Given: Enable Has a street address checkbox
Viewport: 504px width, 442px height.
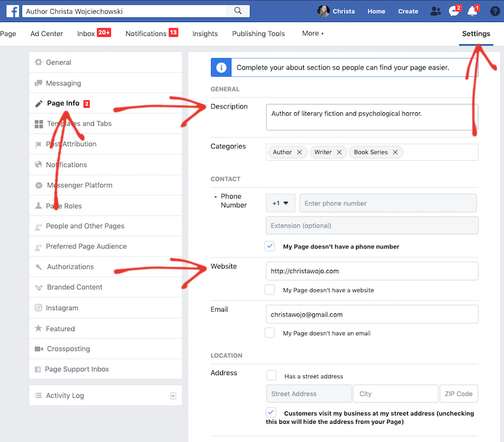Looking at the screenshot, I should (x=271, y=376).
